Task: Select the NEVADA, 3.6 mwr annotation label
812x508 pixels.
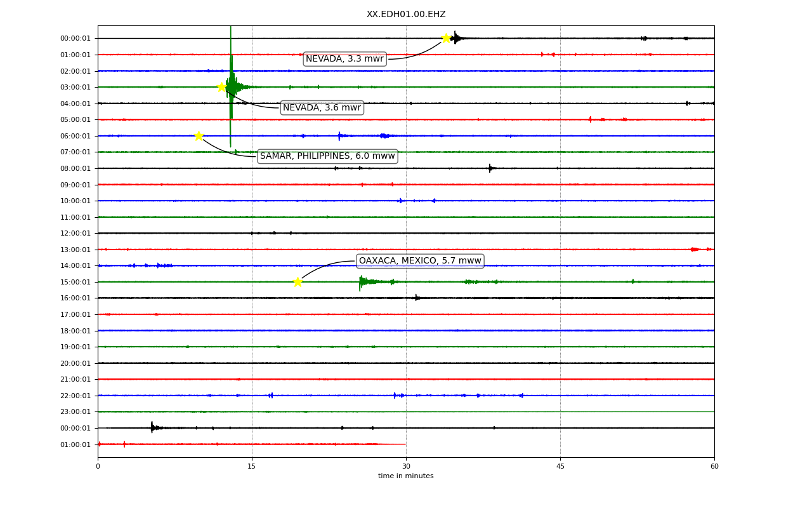Action: point(322,108)
